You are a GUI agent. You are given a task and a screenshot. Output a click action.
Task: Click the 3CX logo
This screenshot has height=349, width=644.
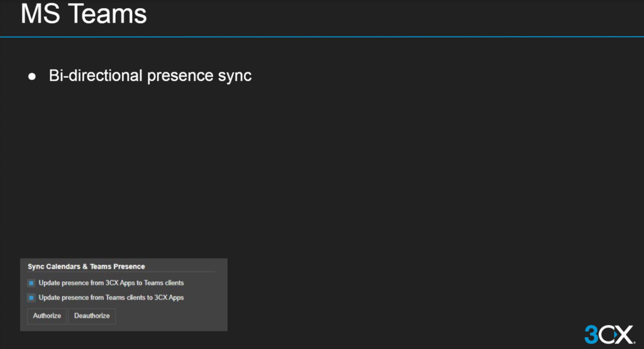pyautogui.click(x=609, y=333)
